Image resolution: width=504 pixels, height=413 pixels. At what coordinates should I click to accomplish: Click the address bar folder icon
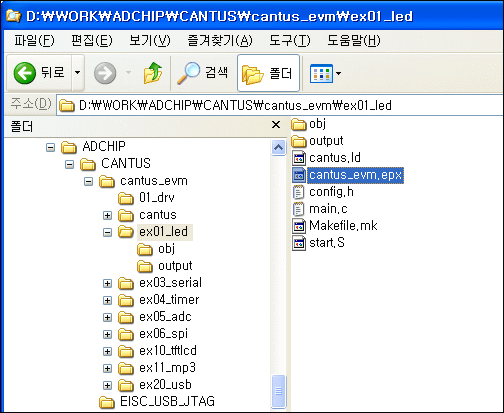(66, 106)
